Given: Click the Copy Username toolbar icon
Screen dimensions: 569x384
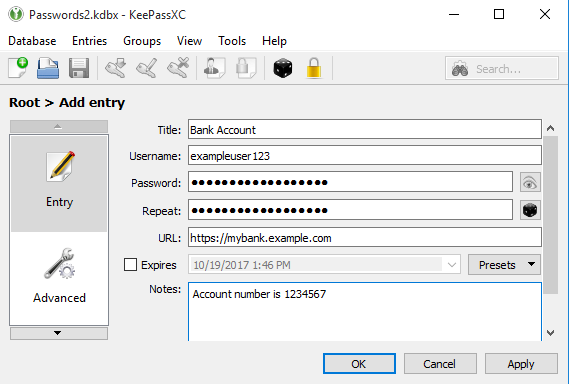Looking at the screenshot, I should (214, 68).
